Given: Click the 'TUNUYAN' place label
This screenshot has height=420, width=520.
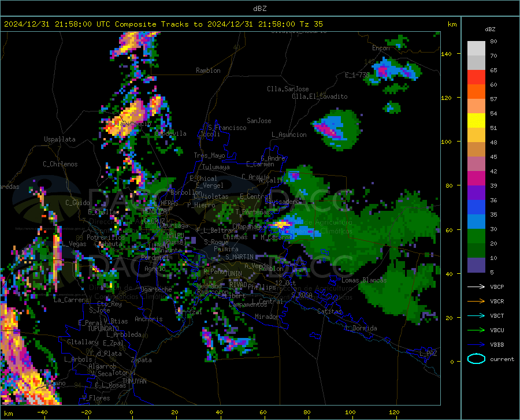Looking at the screenshot, I should (134, 381).
